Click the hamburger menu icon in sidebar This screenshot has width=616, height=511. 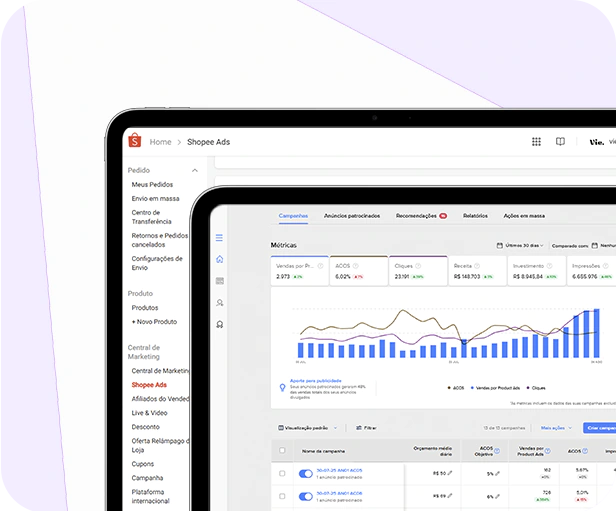tap(220, 238)
